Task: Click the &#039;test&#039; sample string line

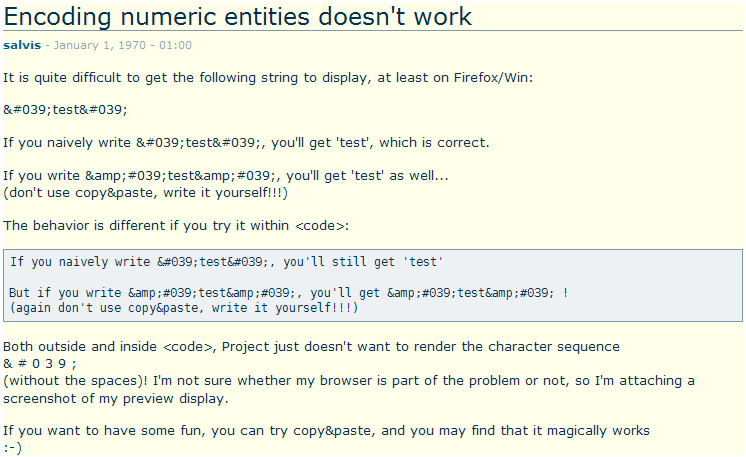Action: click(x=65, y=110)
